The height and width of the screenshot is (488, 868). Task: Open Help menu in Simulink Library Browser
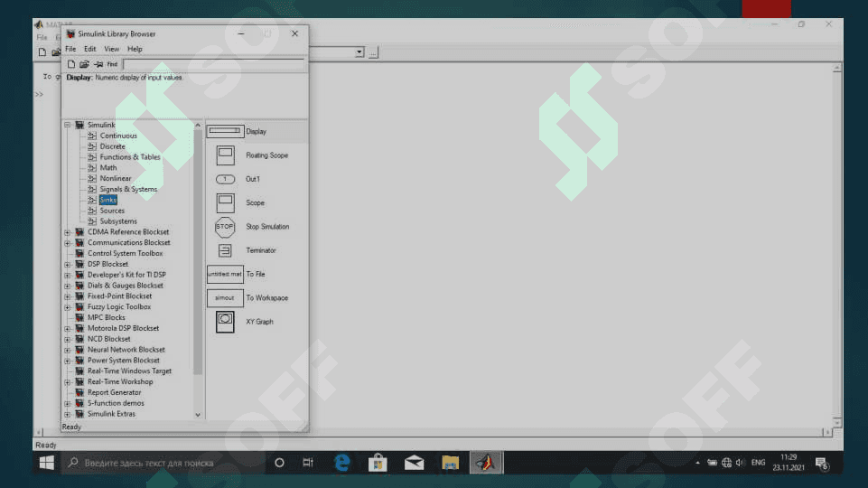point(135,49)
